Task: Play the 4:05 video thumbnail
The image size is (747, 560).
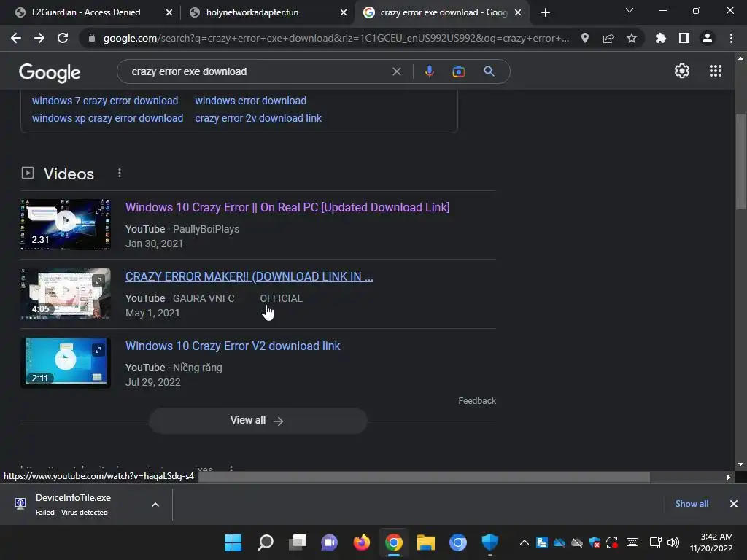Action: point(66,294)
